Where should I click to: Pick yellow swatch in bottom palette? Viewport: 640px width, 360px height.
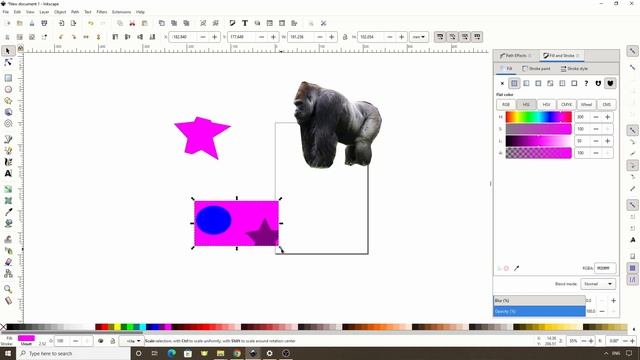click(x=118, y=327)
